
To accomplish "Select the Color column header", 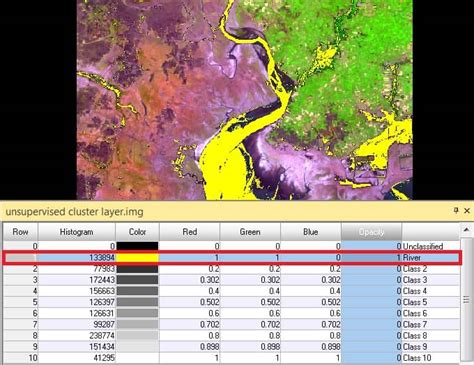I will [137, 232].
